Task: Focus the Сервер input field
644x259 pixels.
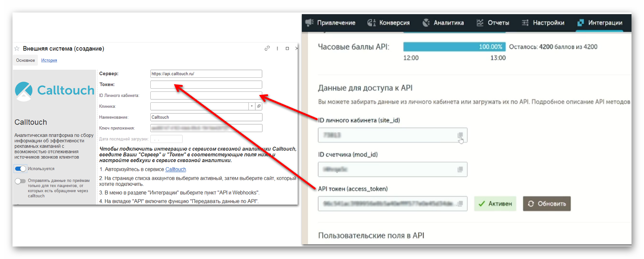Action: click(206, 73)
